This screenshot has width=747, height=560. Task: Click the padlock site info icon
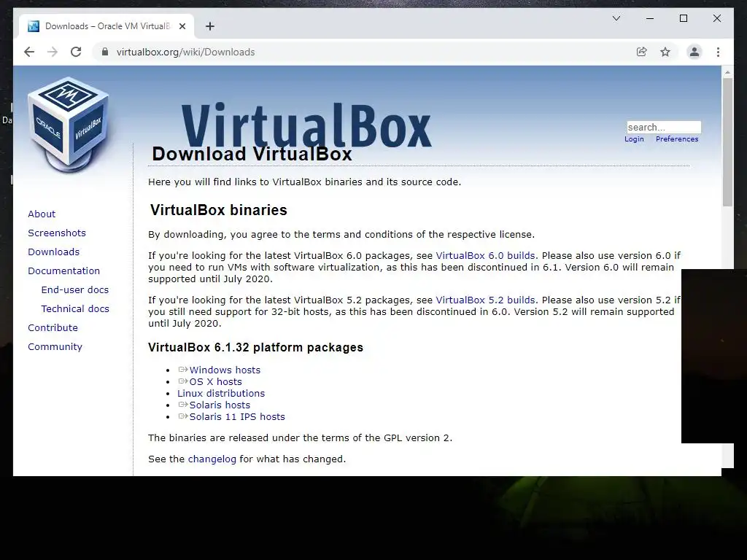105,52
